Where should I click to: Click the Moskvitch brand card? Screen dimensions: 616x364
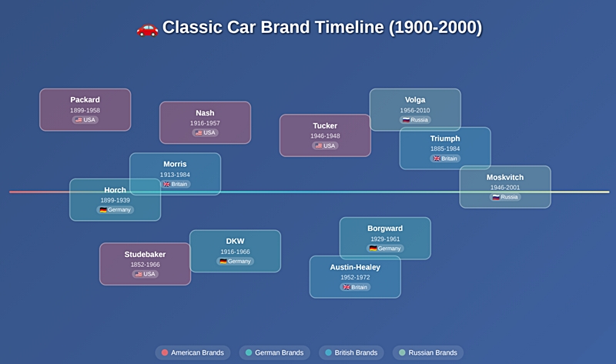coord(505,187)
